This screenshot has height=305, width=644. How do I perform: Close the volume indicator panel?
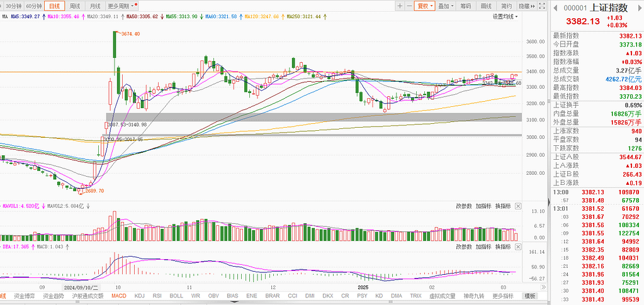(518, 206)
